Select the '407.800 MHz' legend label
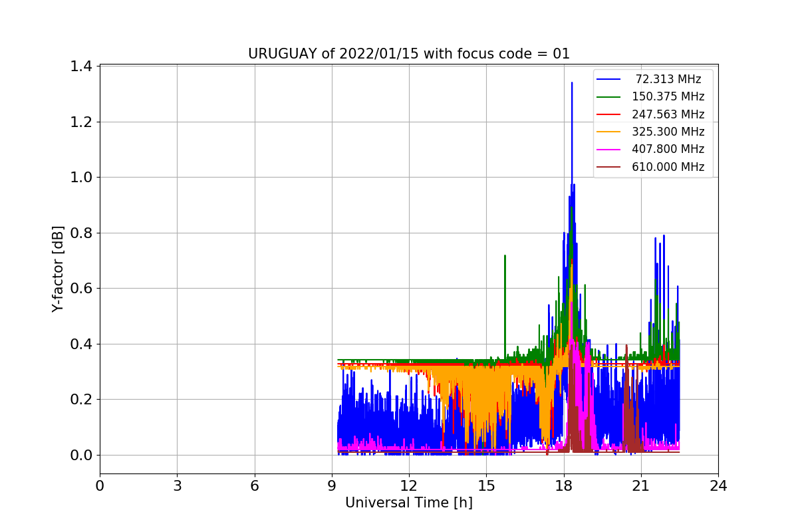798x532 pixels. coord(668,150)
